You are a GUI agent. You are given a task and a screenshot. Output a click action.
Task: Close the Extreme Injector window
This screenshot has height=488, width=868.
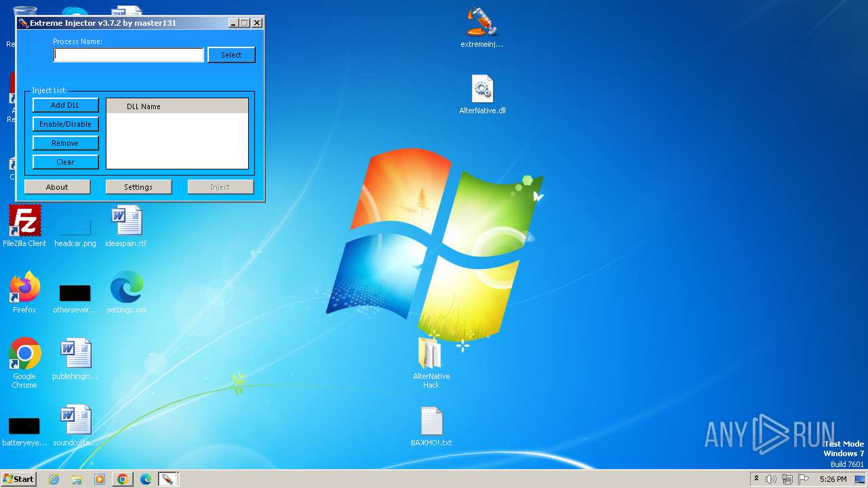(257, 23)
